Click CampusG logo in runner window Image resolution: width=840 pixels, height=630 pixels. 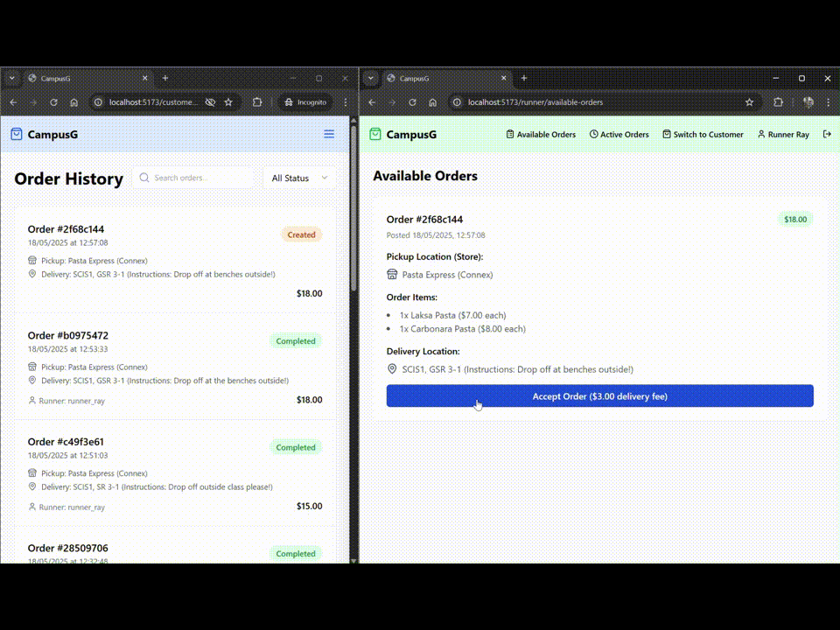pyautogui.click(x=402, y=135)
